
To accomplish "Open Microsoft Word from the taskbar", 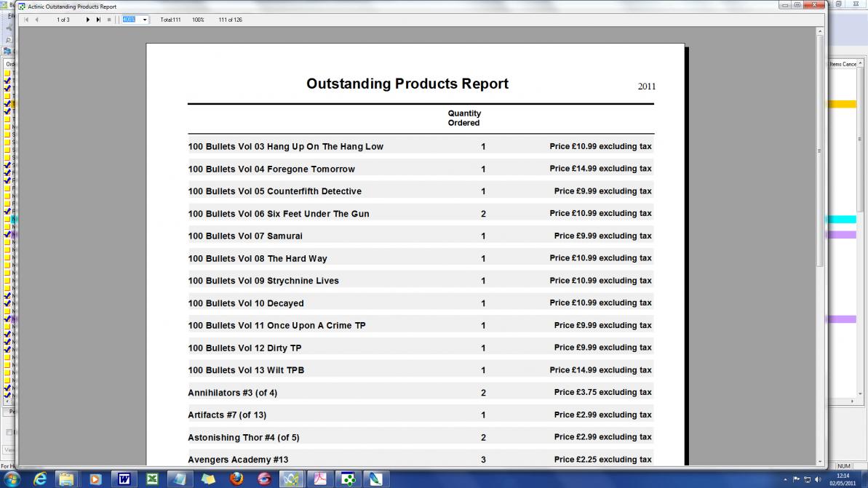I will (x=124, y=479).
